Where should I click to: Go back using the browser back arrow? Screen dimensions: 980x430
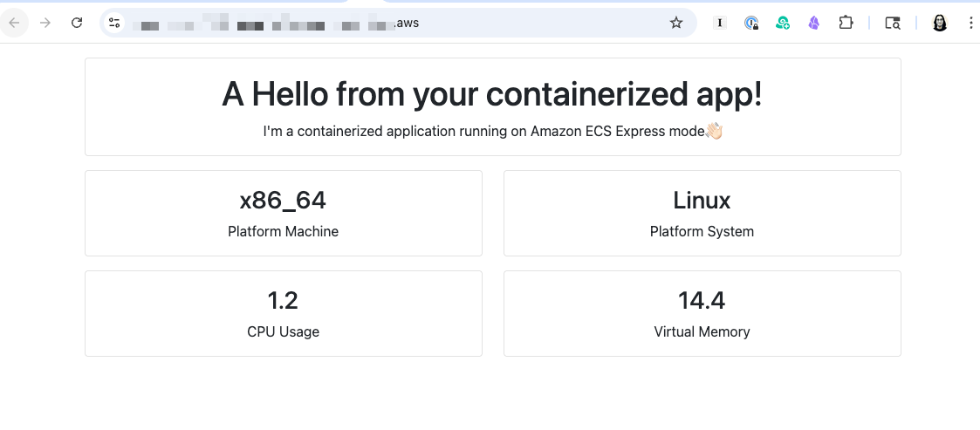(x=14, y=23)
